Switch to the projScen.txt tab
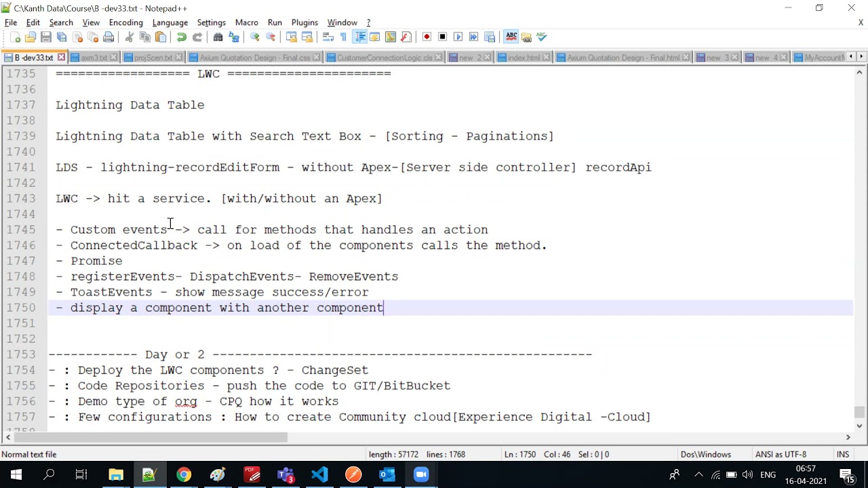Screen dimensions: 868x488 pyautogui.click(x=153, y=58)
